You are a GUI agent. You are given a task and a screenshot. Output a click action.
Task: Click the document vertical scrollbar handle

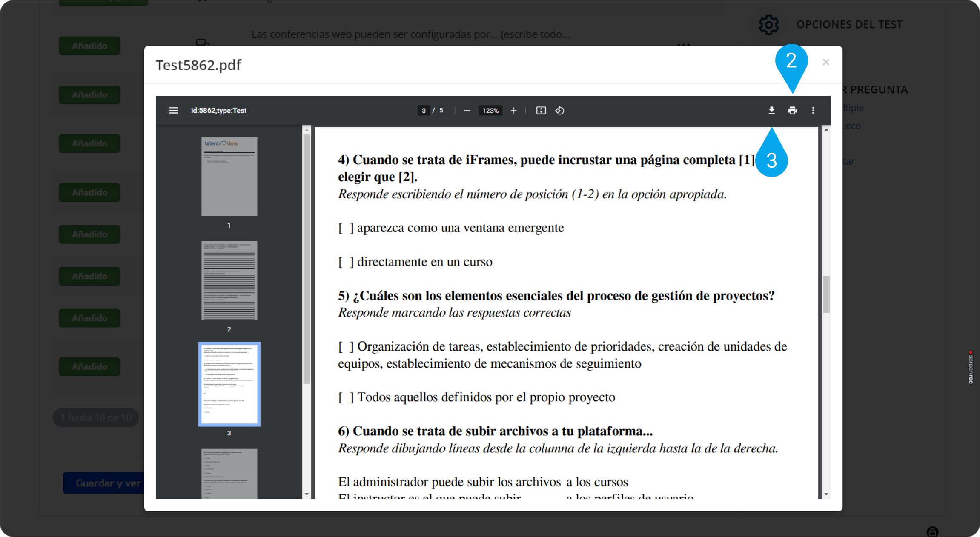click(x=826, y=294)
